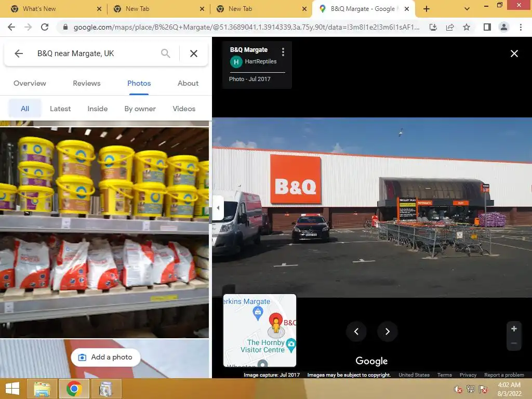Click the Maps search back arrow
This screenshot has height=399, width=532.
19,54
